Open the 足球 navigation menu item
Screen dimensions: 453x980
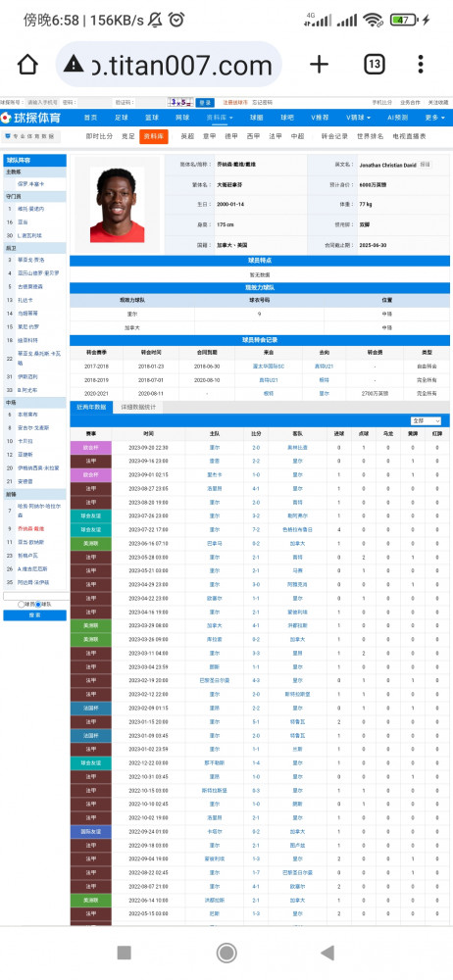tap(121, 118)
